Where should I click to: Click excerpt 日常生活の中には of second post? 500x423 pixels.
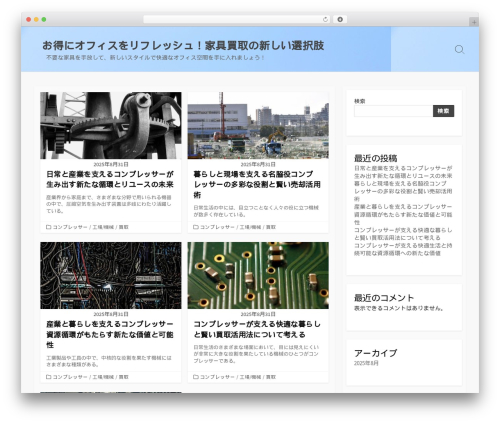[x=256, y=211]
